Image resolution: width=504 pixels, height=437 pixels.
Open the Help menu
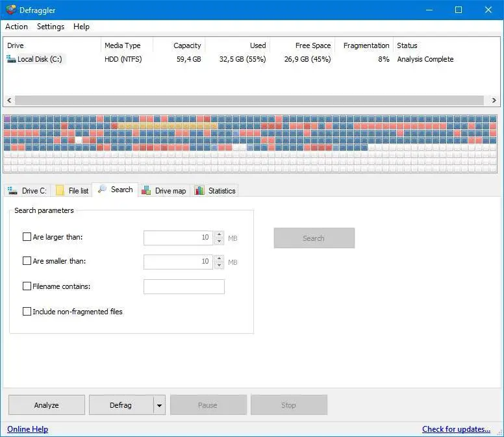pos(81,27)
